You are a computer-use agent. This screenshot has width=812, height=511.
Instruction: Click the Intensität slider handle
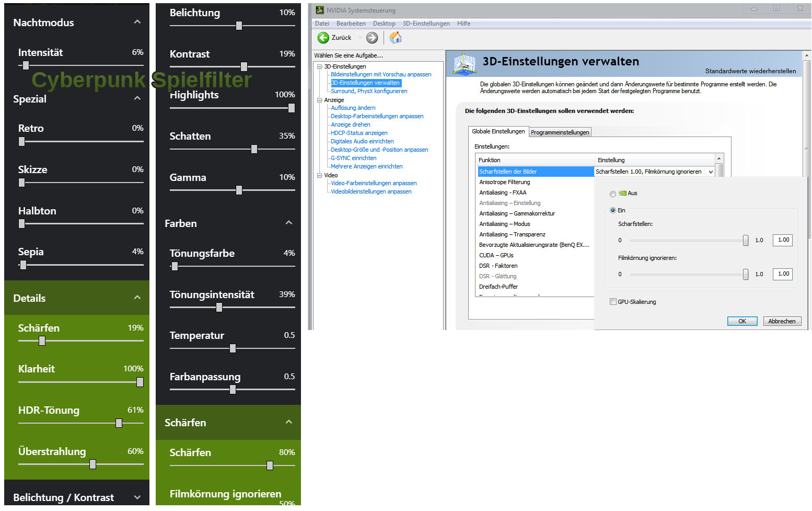(x=26, y=65)
